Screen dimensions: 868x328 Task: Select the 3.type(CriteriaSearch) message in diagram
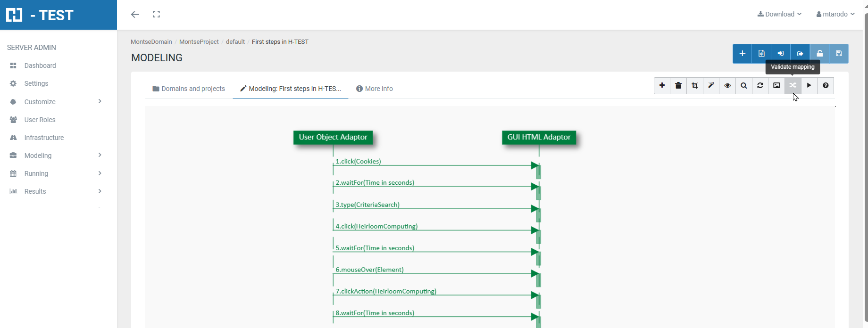click(367, 205)
